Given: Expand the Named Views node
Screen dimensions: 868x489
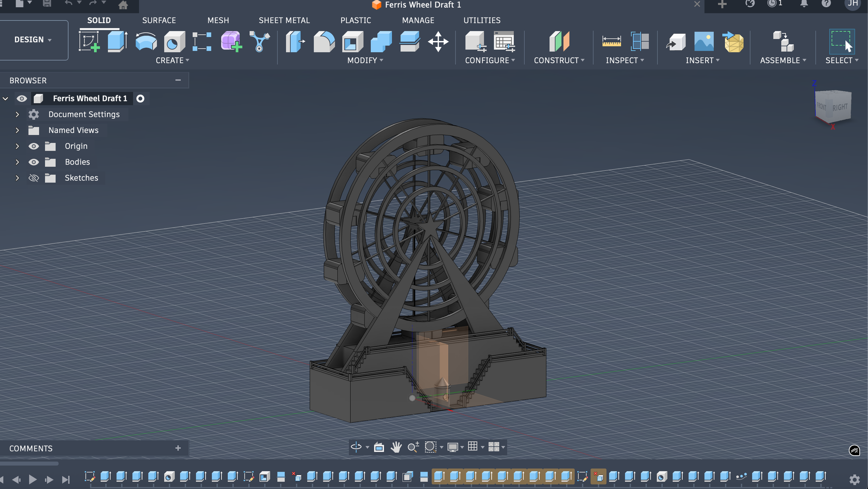Looking at the screenshot, I should pos(17,130).
